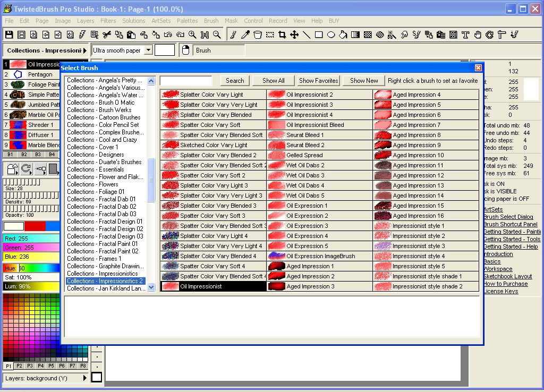Click the Undo arrow icon
The image size is (544, 392).
[168, 35]
